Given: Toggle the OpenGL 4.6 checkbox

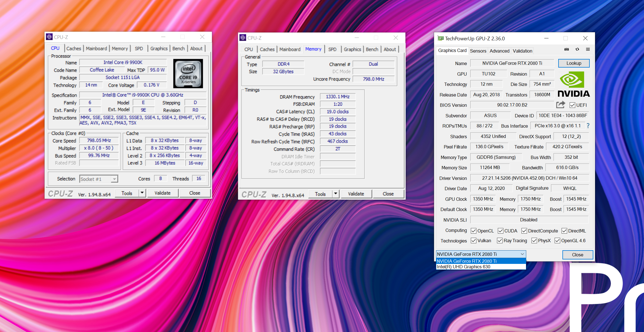Looking at the screenshot, I should click(x=557, y=241).
